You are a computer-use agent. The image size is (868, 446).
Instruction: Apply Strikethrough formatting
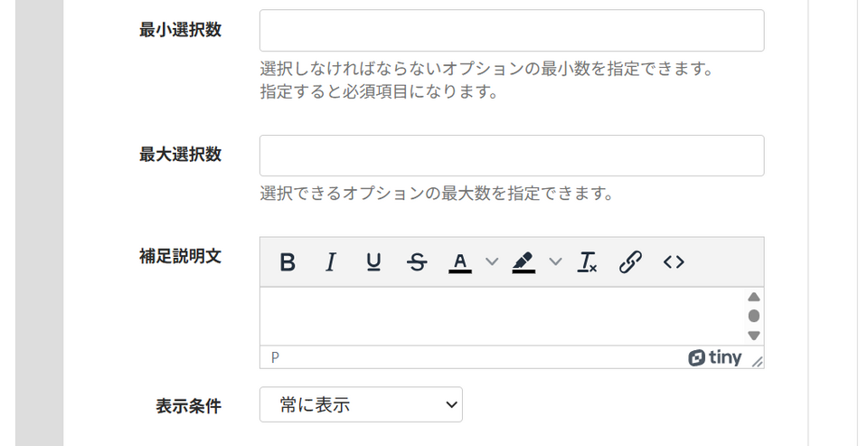[x=417, y=262]
